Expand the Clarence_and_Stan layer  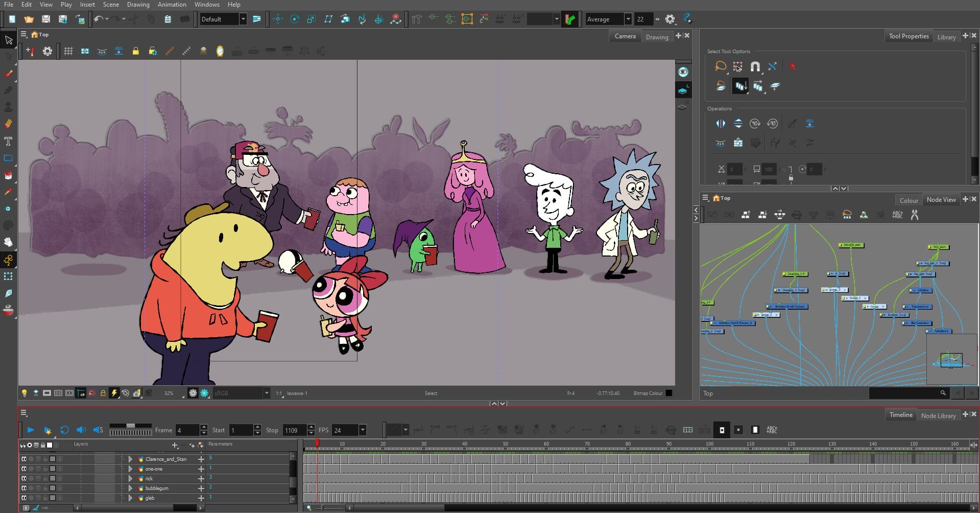pyautogui.click(x=130, y=459)
